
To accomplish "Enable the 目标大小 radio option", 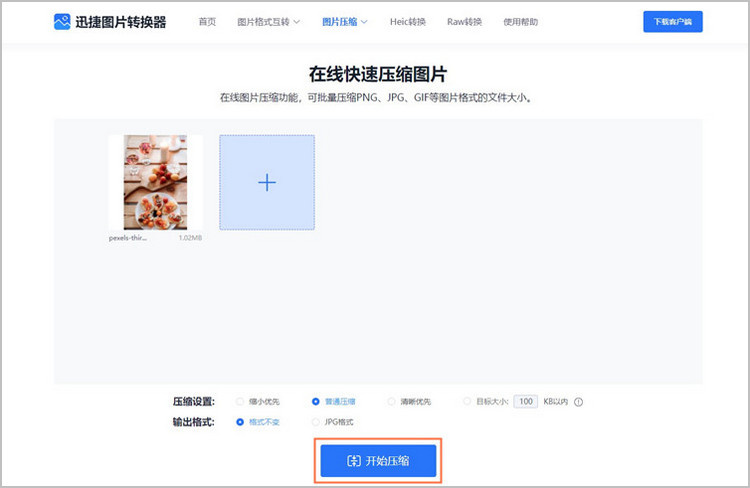I will [x=467, y=402].
